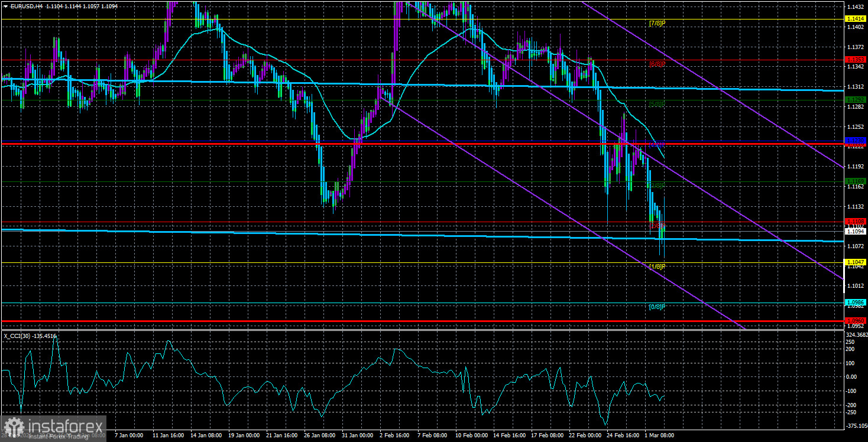Image resolution: width=868 pixels, height=442 pixels.
Task: Click the [1/8]P Murray level label
Action: click(657, 266)
